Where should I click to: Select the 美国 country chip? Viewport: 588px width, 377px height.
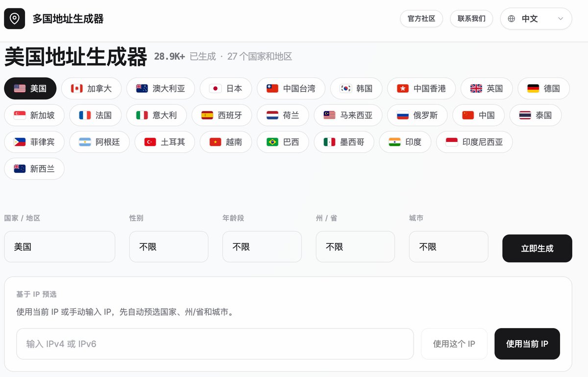30,89
